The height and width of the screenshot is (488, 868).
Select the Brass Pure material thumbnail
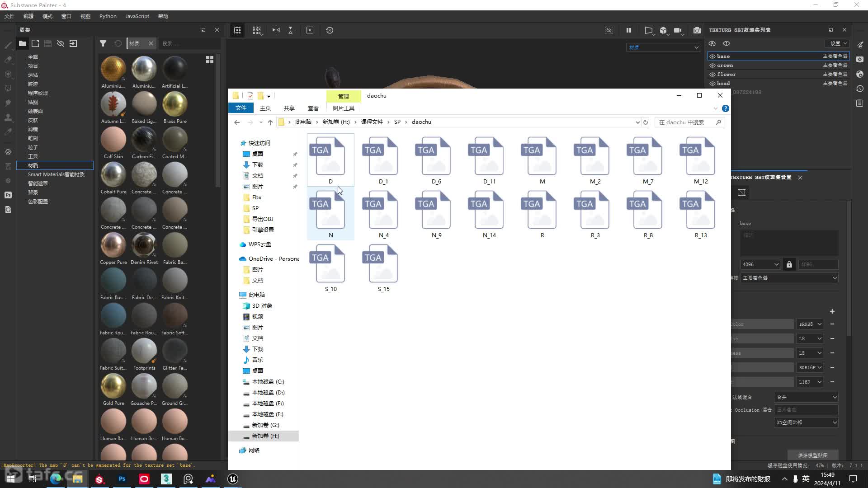(x=175, y=104)
